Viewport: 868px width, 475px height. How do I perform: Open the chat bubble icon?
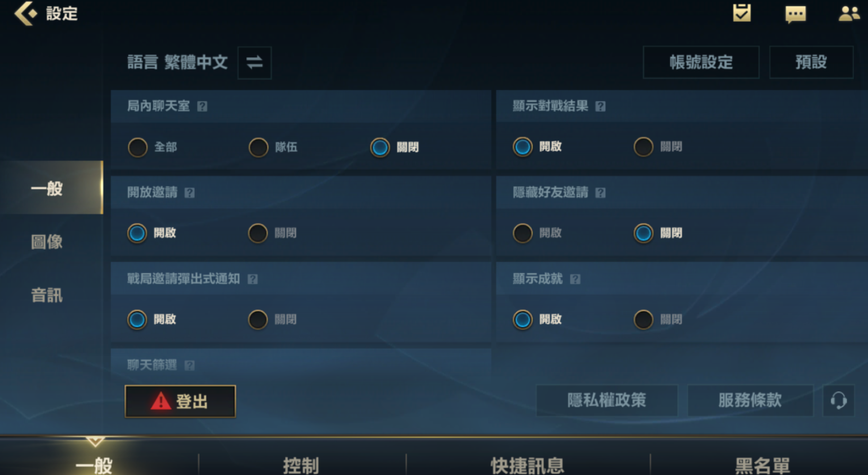[x=795, y=14]
